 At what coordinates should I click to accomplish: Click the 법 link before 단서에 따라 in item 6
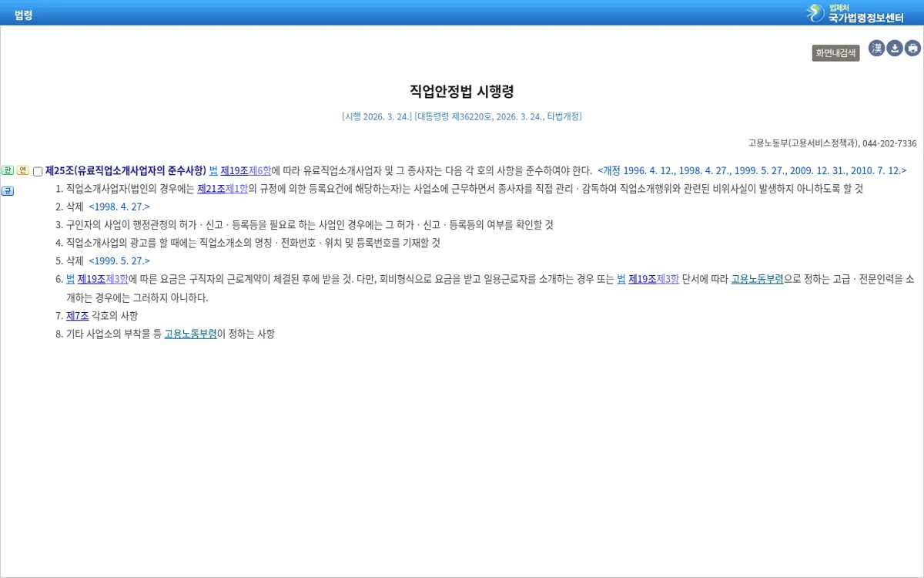pos(621,279)
